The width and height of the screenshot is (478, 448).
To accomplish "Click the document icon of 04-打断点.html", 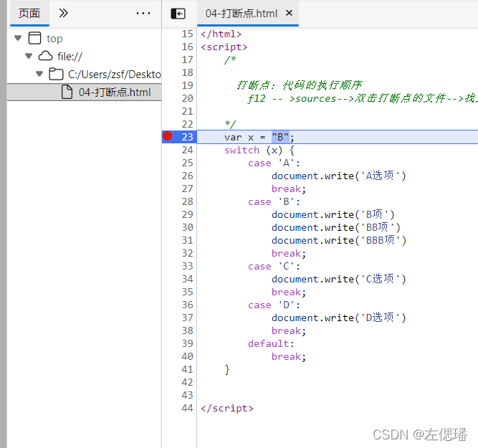I will (67, 92).
